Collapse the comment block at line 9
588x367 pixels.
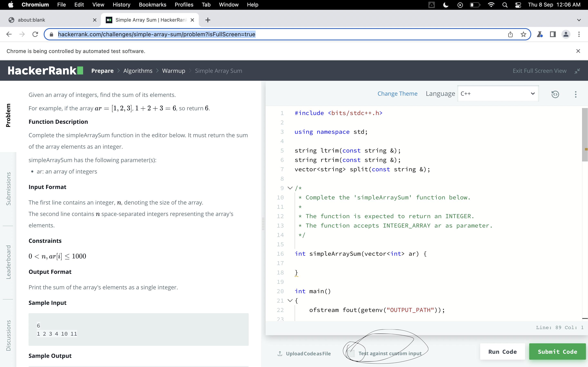290,188
